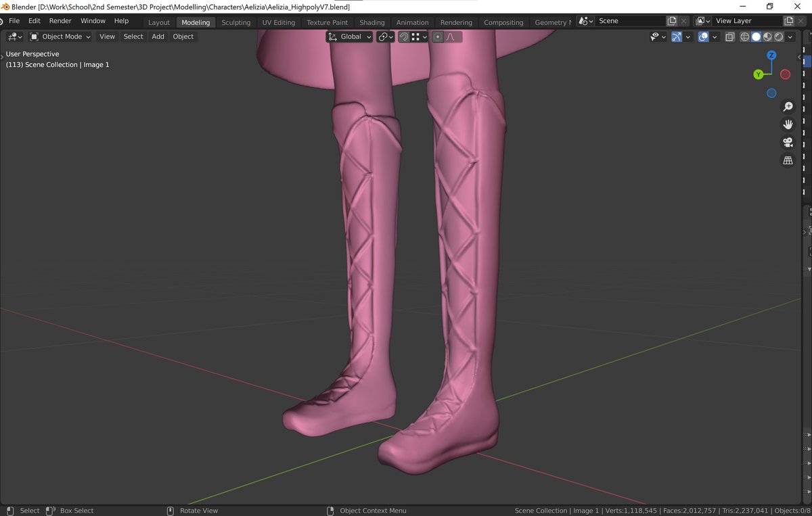Image resolution: width=812 pixels, height=516 pixels.
Task: Open the transform pivot point dropdown
Action: coord(386,37)
